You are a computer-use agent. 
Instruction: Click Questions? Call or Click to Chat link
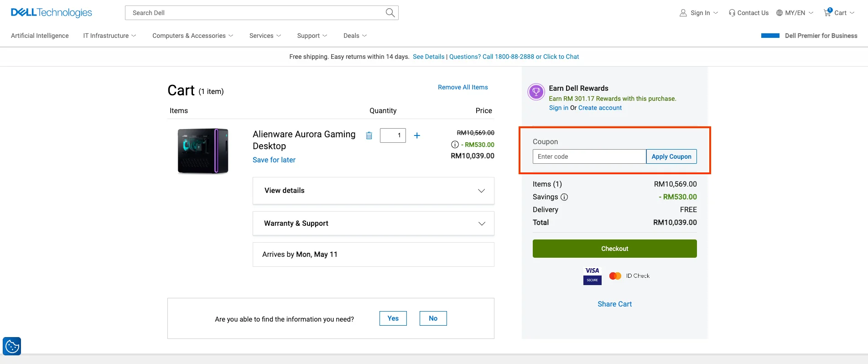[x=514, y=57]
